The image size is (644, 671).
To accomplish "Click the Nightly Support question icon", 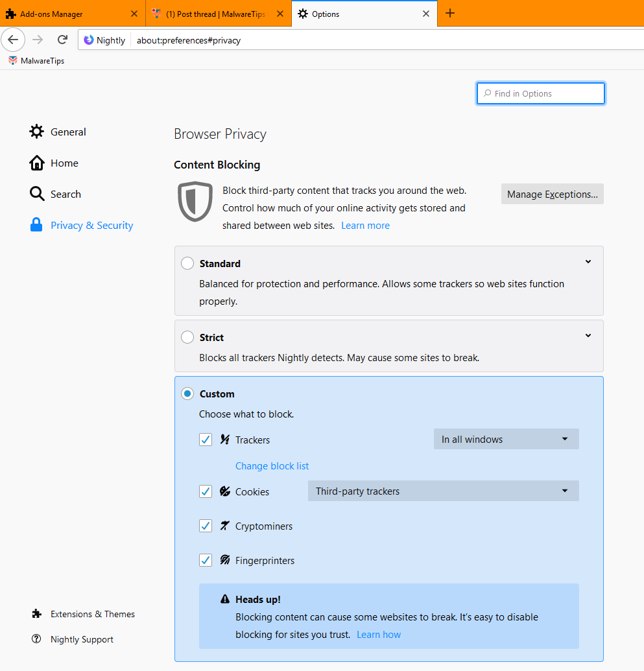I will 37,639.
